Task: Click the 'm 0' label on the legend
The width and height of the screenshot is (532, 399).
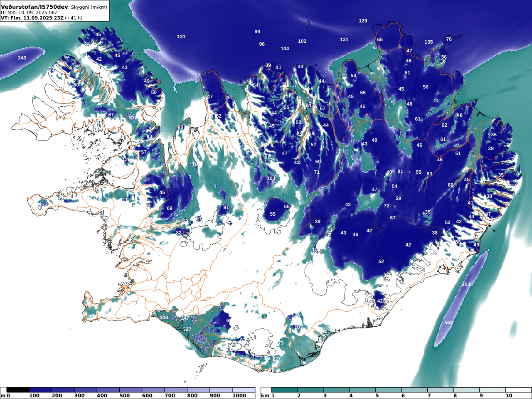Action: point(5,396)
